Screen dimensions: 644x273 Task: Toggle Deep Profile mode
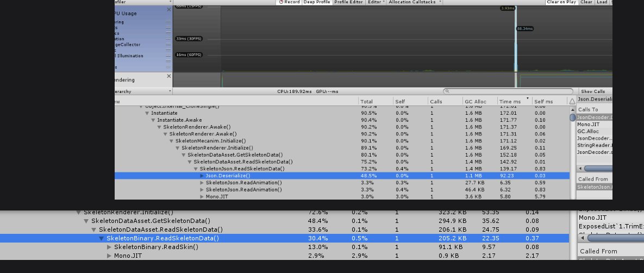click(x=316, y=2)
